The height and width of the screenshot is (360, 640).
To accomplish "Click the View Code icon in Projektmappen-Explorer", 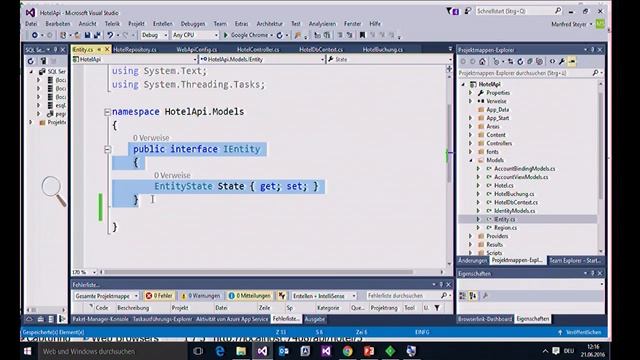I will click(552, 62).
